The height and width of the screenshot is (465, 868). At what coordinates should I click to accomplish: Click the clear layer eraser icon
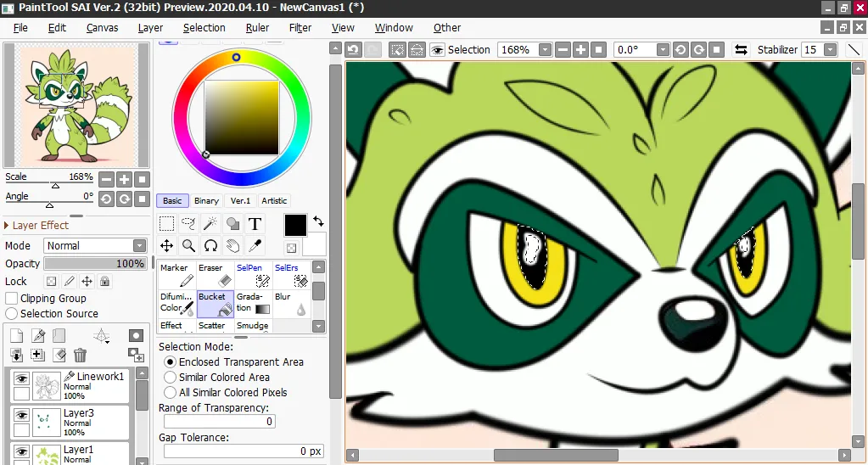coord(59,355)
